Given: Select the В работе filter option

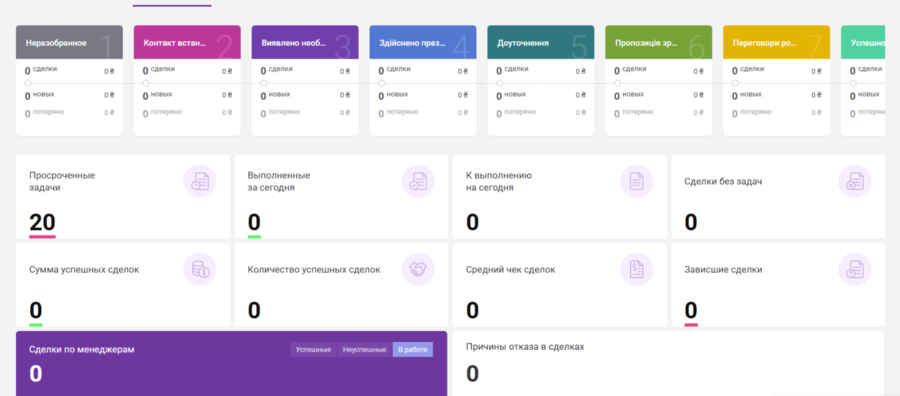Looking at the screenshot, I should pos(413,350).
